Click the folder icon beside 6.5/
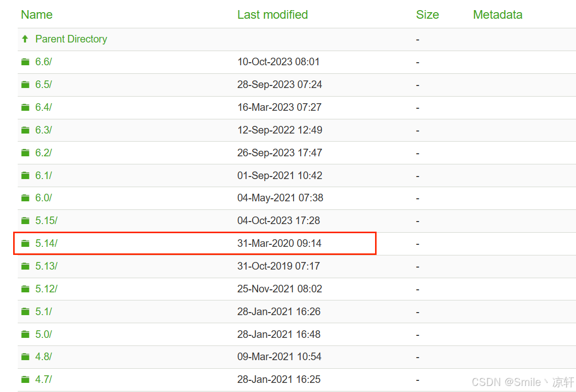 pos(25,84)
